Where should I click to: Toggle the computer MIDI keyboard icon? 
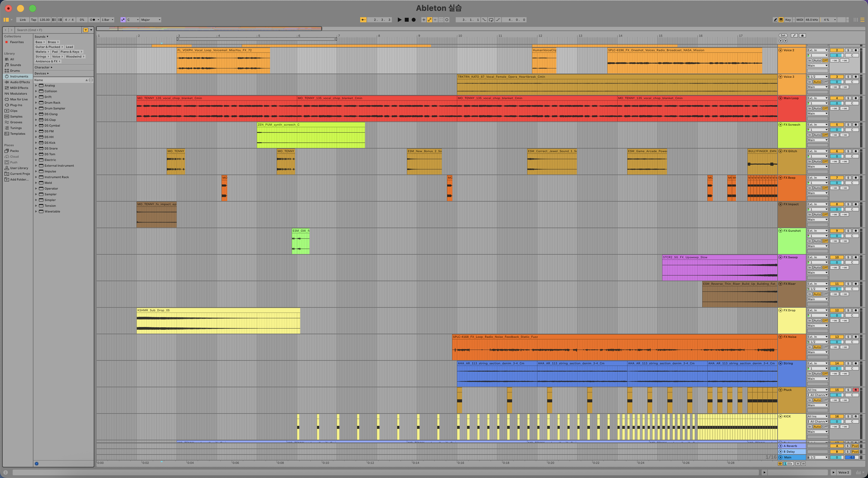click(781, 20)
